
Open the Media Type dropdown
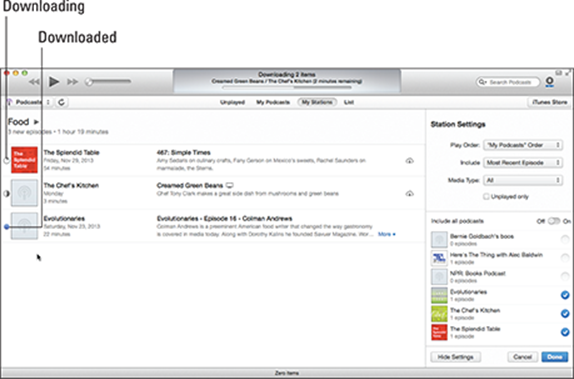click(x=523, y=180)
